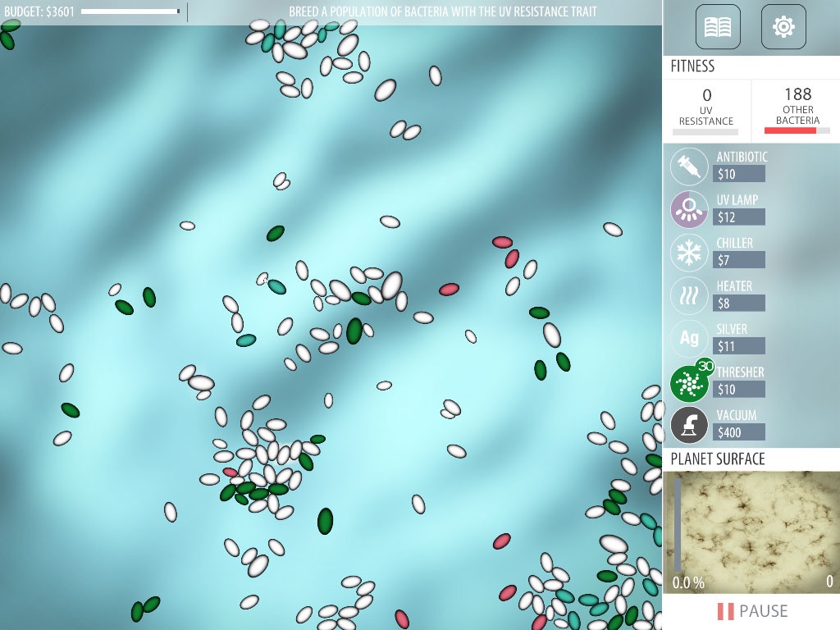Viewport: 840px width, 630px height.
Task: Select the Silver Ag tool
Action: (689, 339)
